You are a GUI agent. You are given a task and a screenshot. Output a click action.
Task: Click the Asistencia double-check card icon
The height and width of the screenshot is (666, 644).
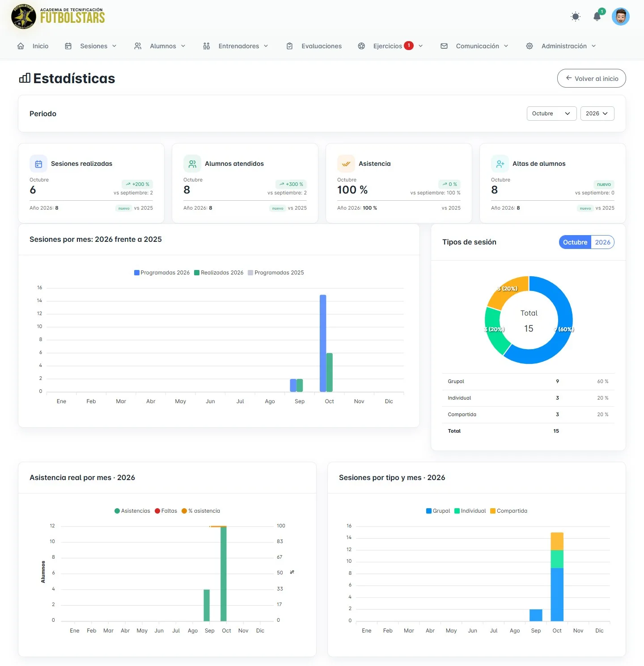[x=346, y=164]
